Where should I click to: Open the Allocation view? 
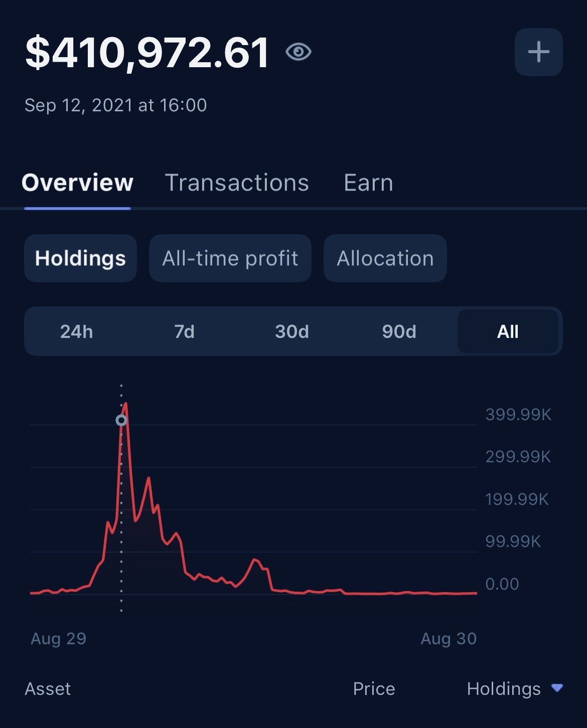[385, 258]
